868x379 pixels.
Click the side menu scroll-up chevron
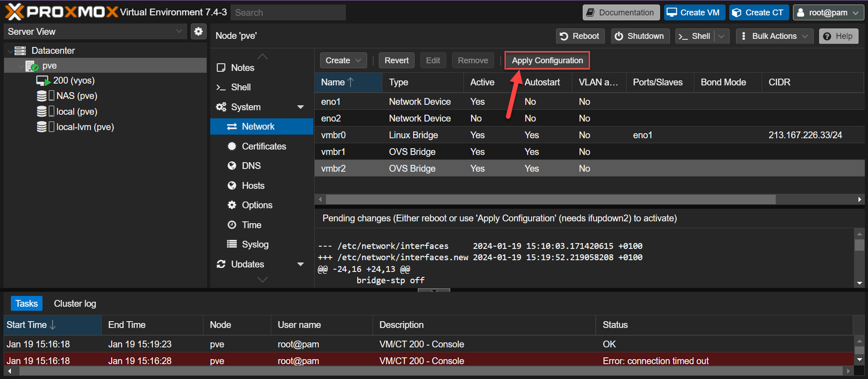click(x=262, y=56)
